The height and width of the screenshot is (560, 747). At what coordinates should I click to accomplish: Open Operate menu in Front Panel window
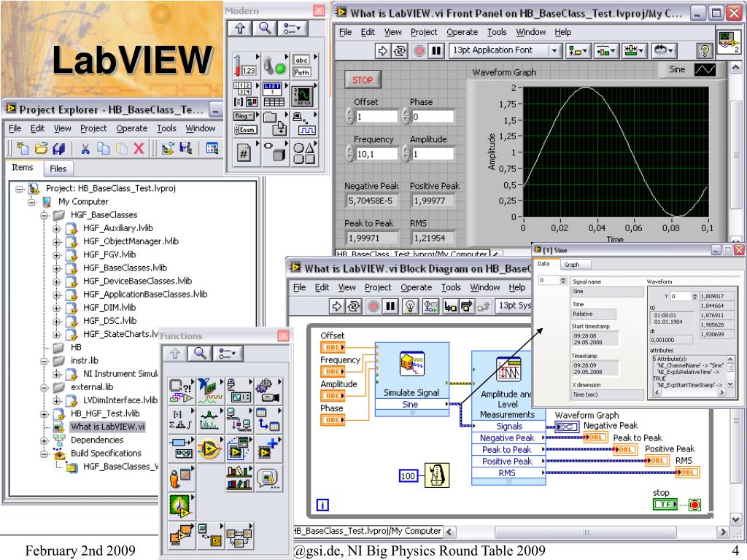pyautogui.click(x=462, y=32)
